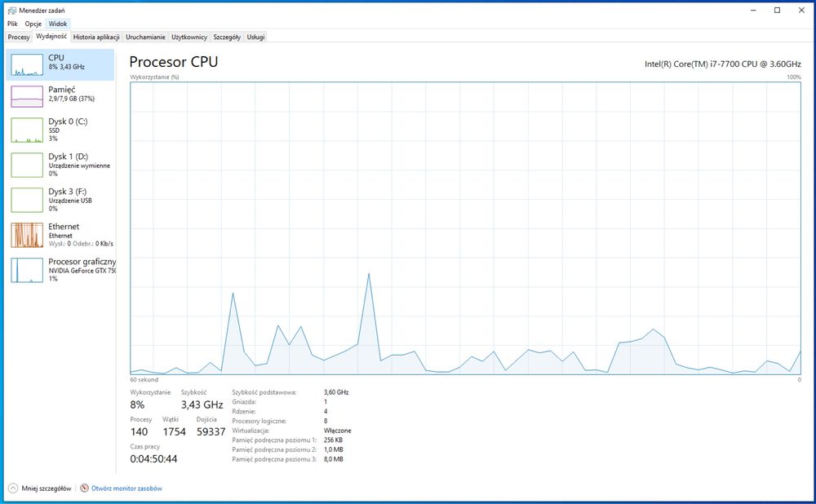Select Dysk 3 (F:) USB device icon

point(27,200)
